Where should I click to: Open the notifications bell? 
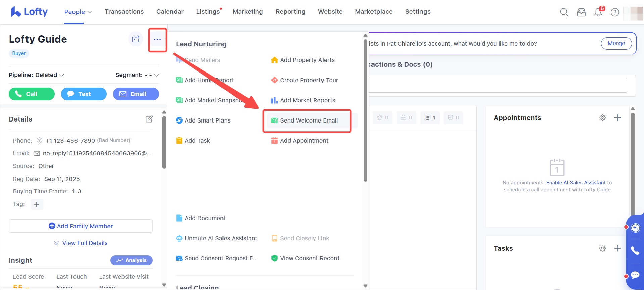coord(598,12)
